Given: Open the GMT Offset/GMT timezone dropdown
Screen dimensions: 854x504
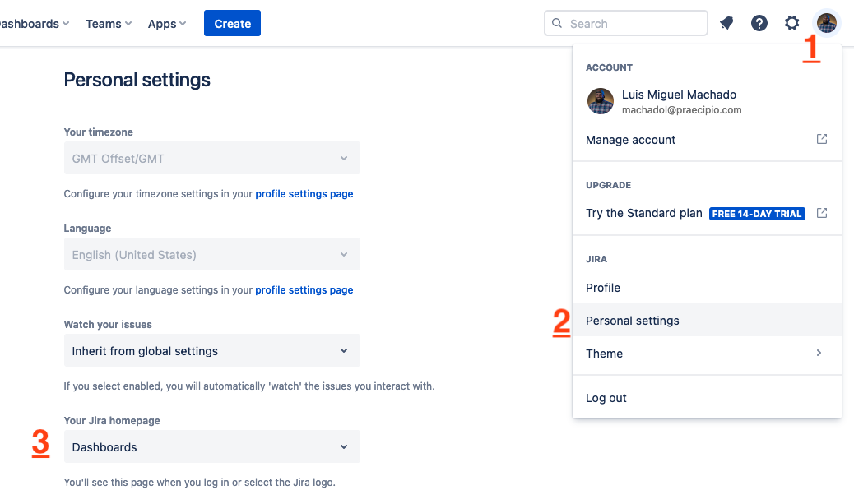Looking at the screenshot, I should [x=212, y=159].
